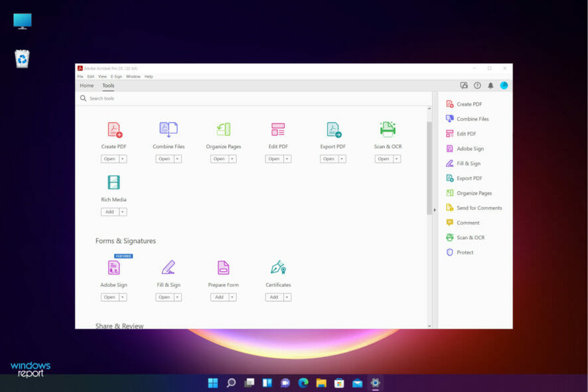Image resolution: width=588 pixels, height=392 pixels.
Task: Expand the Certificates Add dropdown arrow
Action: click(x=287, y=297)
